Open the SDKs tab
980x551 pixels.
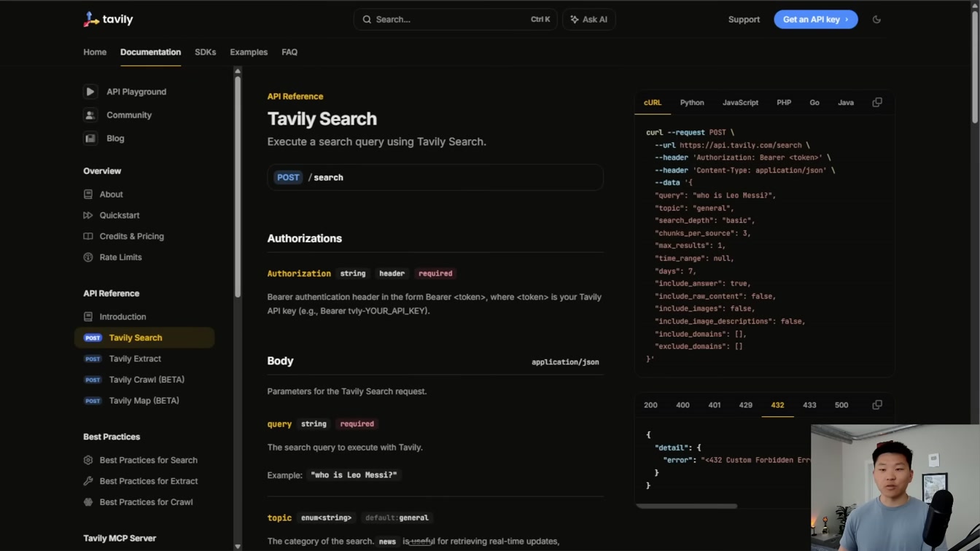205,52
